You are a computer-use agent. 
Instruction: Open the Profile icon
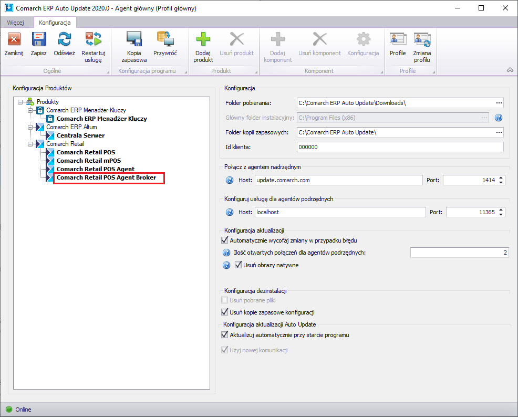tap(398, 39)
